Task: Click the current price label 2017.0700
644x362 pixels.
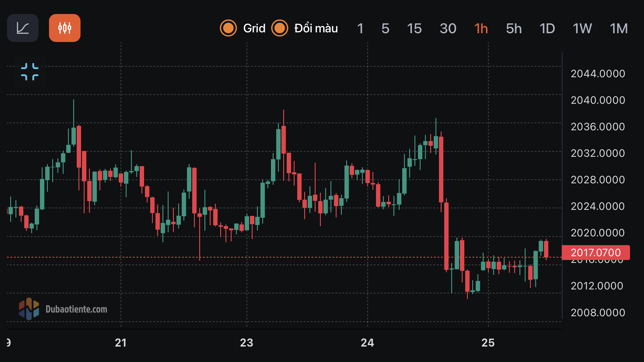Action: click(596, 252)
